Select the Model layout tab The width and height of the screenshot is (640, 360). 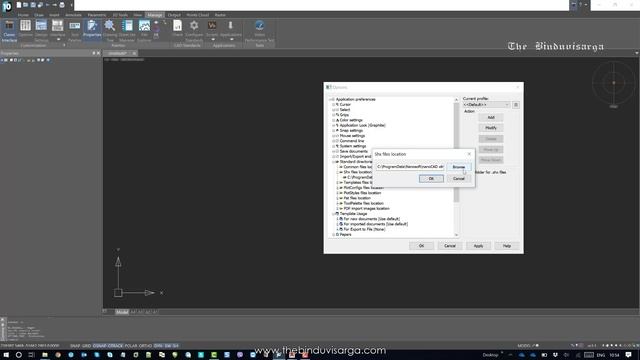point(122,312)
